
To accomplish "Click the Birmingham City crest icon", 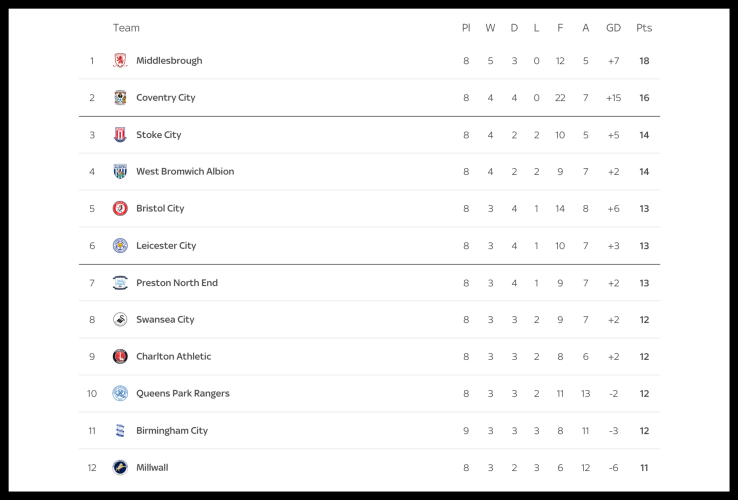I will [120, 431].
